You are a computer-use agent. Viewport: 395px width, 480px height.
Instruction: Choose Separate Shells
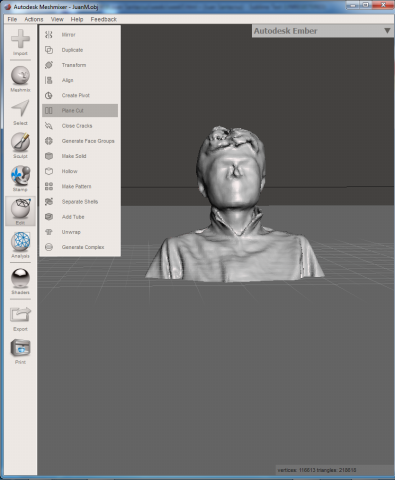80,202
